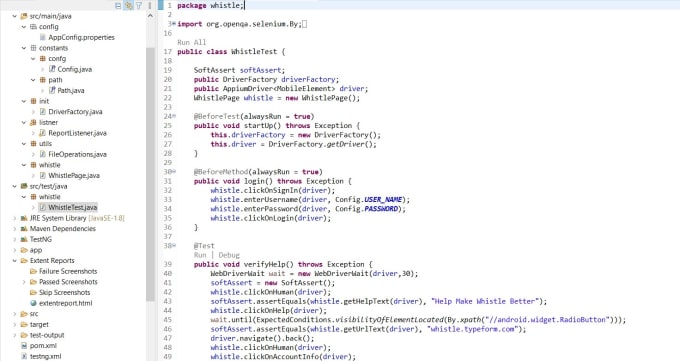Select FileOperations.java in the explorer tree
The height and width of the screenshot is (361, 680).
click(77, 154)
